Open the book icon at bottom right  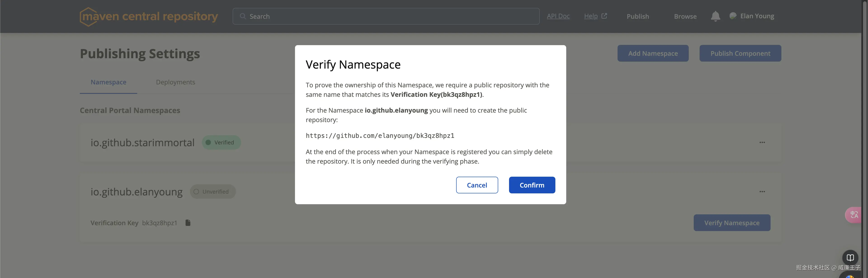850,257
